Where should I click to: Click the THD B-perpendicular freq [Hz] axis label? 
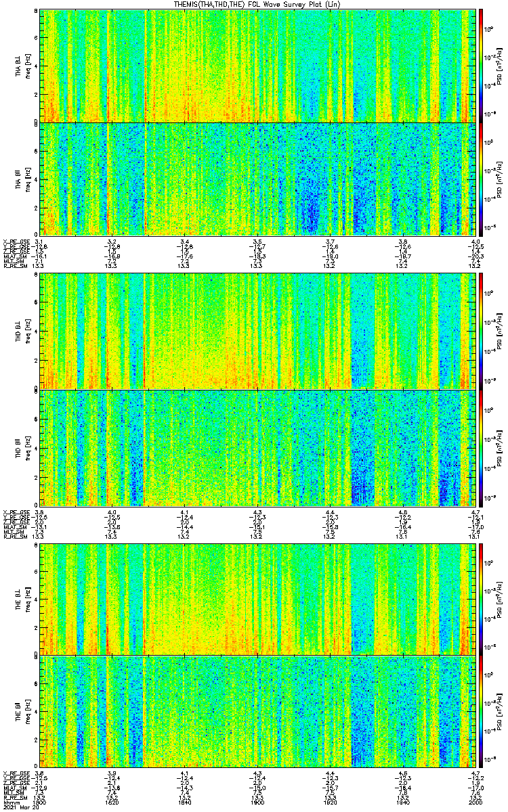pyautogui.click(x=28, y=331)
